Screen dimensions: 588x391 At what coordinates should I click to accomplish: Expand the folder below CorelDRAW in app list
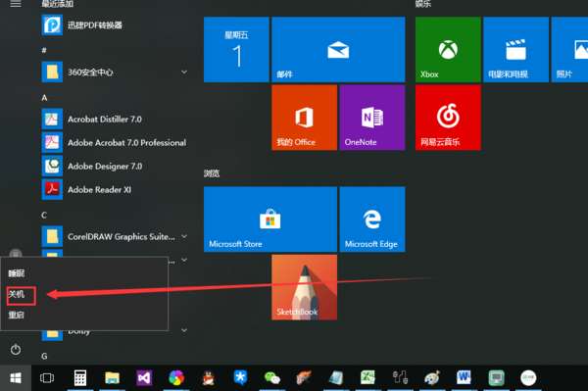coord(184,260)
